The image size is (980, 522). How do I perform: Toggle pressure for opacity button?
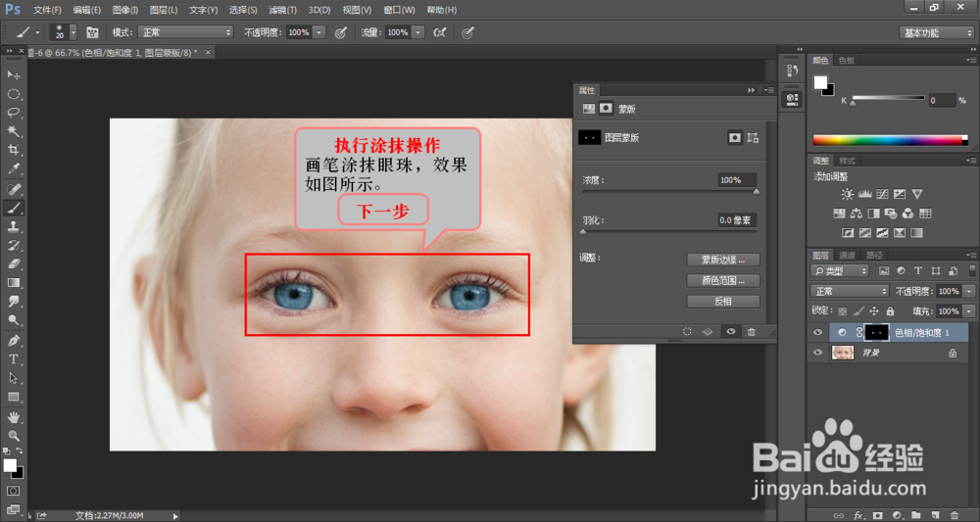point(341,32)
